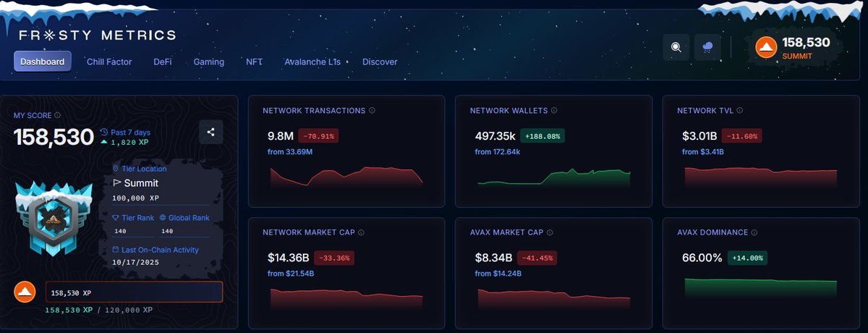Click the 9.8M transactions value
This screenshot has width=868, height=333.
pyautogui.click(x=281, y=135)
